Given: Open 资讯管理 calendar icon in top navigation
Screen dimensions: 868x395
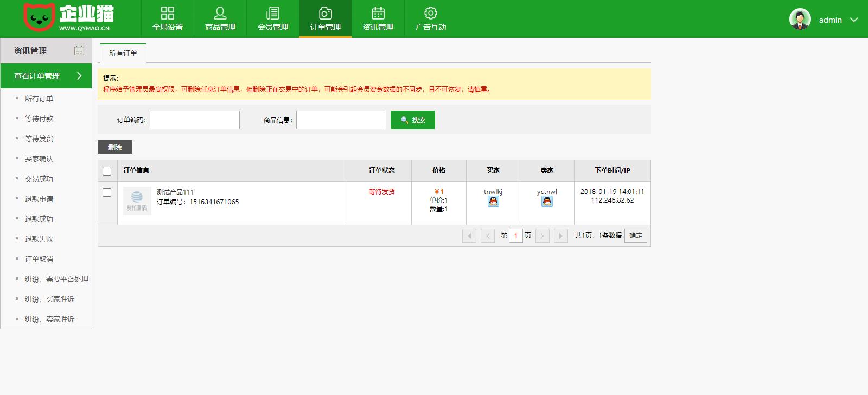Looking at the screenshot, I should point(378,14).
